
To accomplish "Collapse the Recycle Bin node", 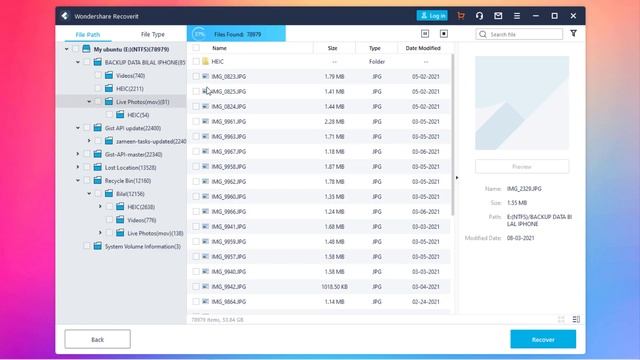I will pyautogui.click(x=78, y=180).
